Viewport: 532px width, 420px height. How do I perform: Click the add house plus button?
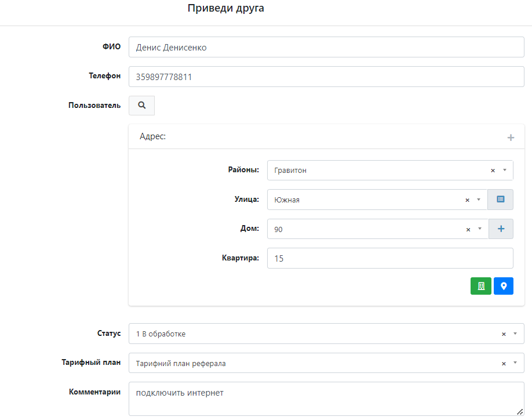(501, 229)
